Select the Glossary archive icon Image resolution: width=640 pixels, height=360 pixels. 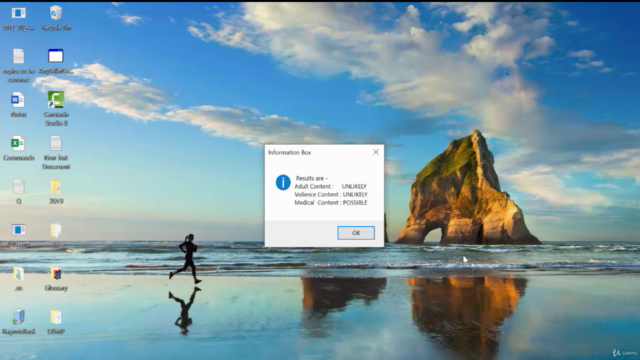(56, 279)
